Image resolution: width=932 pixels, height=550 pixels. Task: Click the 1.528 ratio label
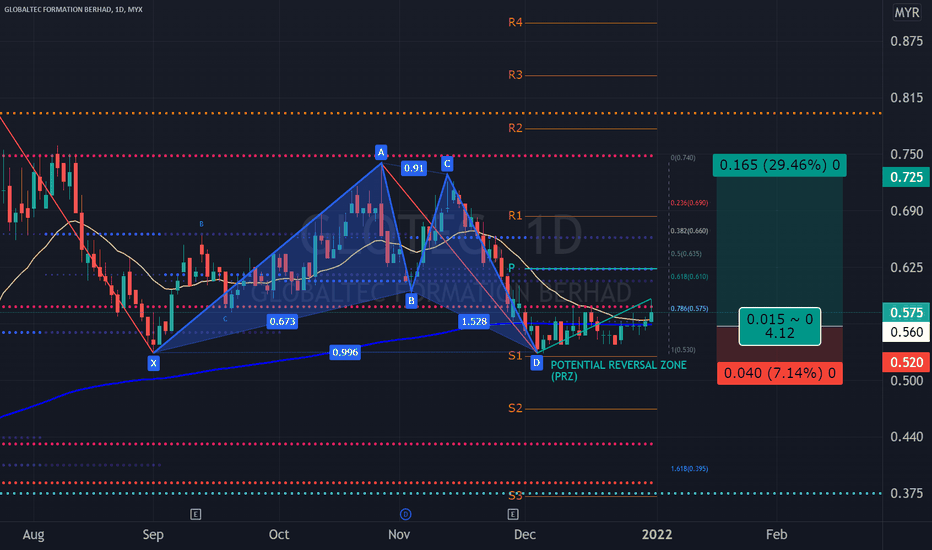[x=474, y=322]
